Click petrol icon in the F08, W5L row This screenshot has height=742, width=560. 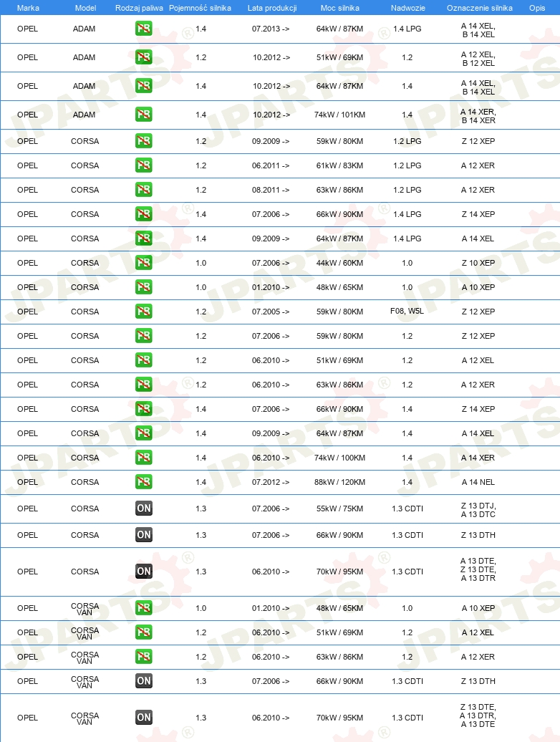144,312
